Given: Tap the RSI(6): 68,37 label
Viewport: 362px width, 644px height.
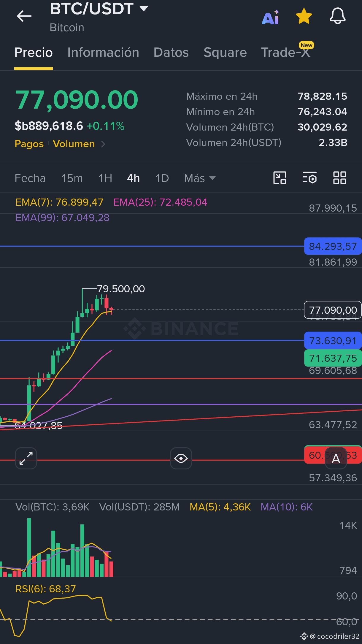Looking at the screenshot, I should (46, 589).
